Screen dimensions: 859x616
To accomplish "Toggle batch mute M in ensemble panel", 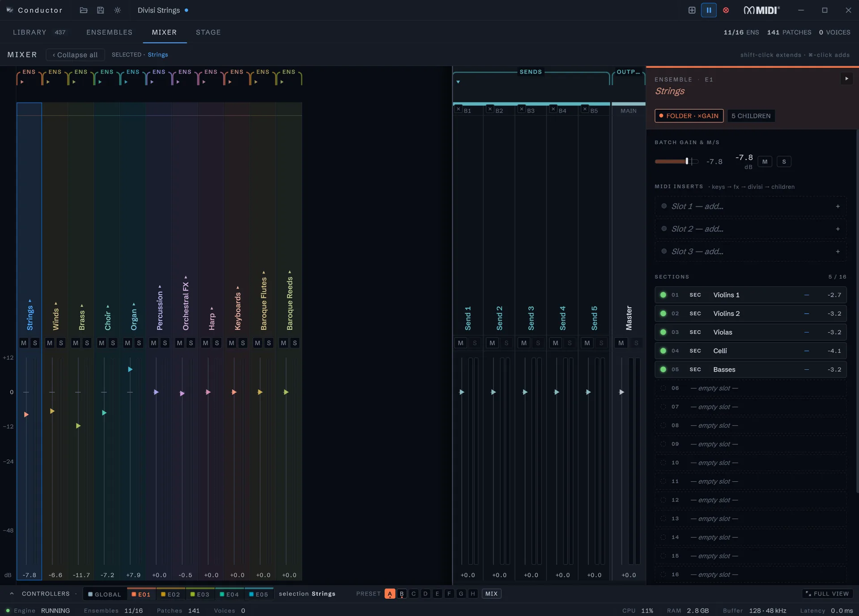I will [765, 161].
